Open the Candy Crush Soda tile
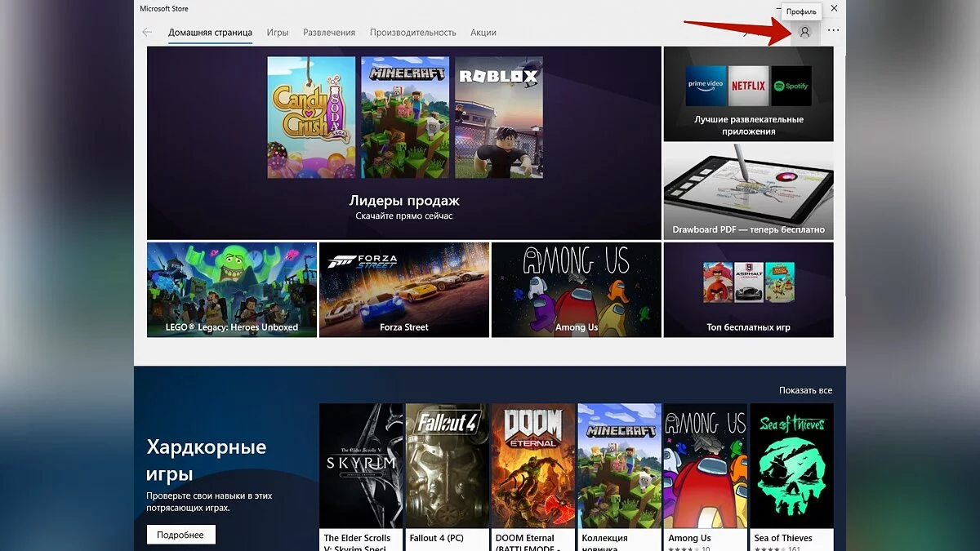Screen dimensions: 980x551 pos(311,118)
